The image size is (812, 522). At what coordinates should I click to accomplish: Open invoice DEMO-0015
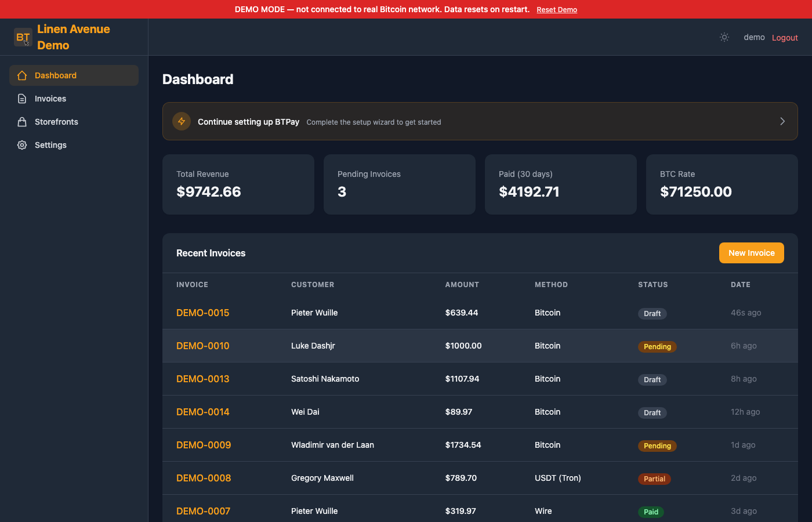(203, 313)
